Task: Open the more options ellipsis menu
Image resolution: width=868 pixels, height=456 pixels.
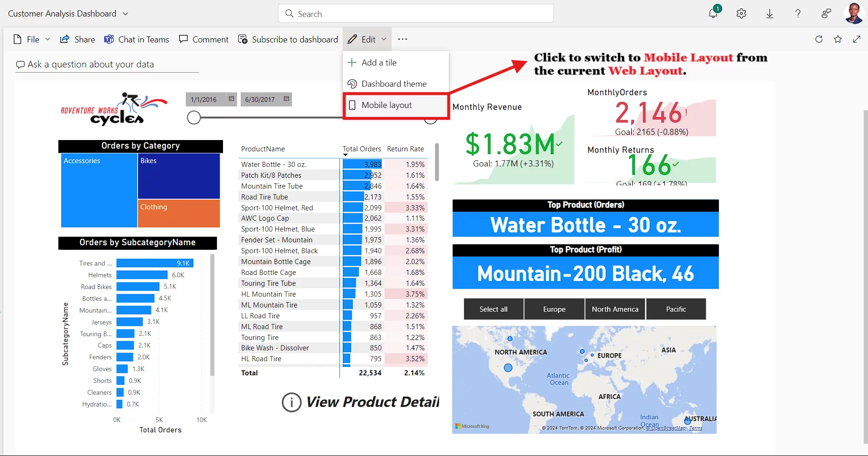Action: [402, 40]
